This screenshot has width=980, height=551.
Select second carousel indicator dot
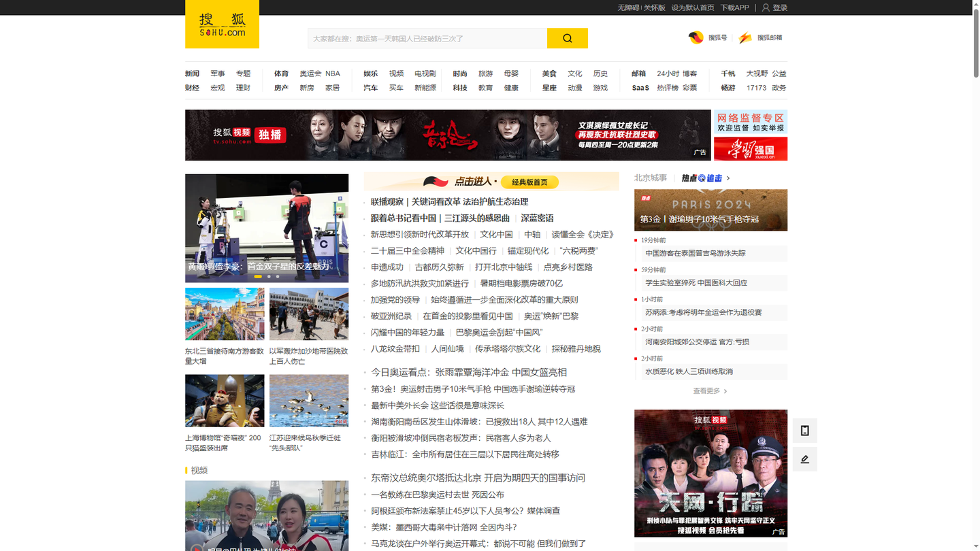pyautogui.click(x=269, y=276)
